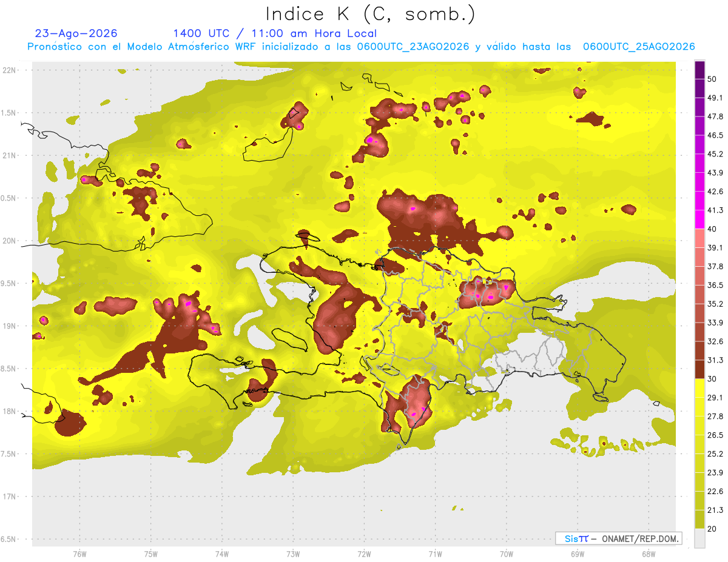728x562 pixels.
Task: Click the colorbar label "31.3"
Action: tap(715, 360)
